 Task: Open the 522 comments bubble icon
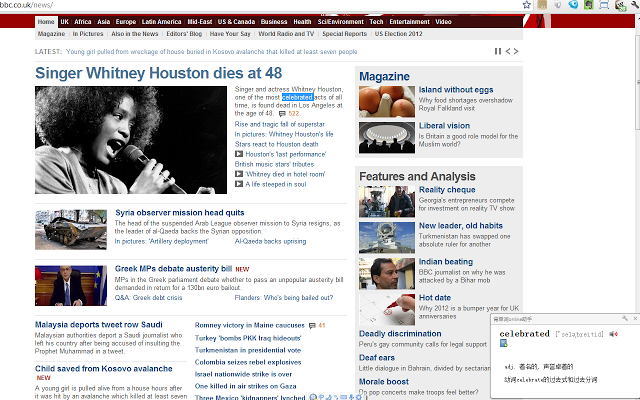(282, 114)
